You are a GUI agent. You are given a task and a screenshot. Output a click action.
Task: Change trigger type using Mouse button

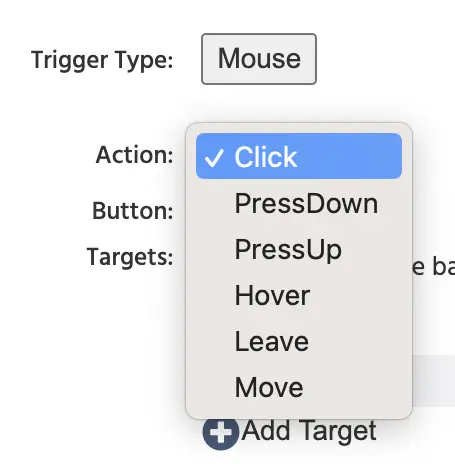(x=259, y=59)
